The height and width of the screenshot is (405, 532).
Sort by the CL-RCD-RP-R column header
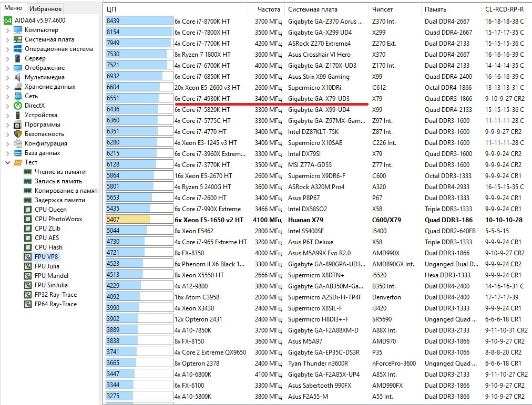point(507,9)
